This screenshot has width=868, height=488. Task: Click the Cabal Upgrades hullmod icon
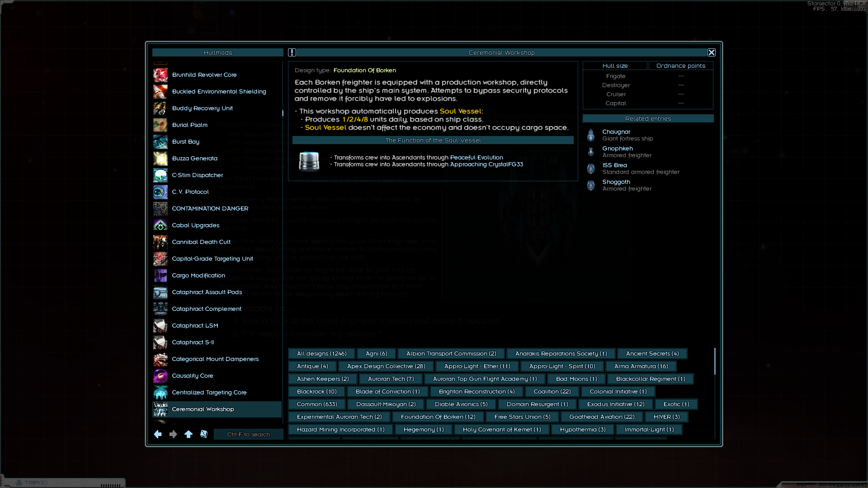(x=160, y=225)
